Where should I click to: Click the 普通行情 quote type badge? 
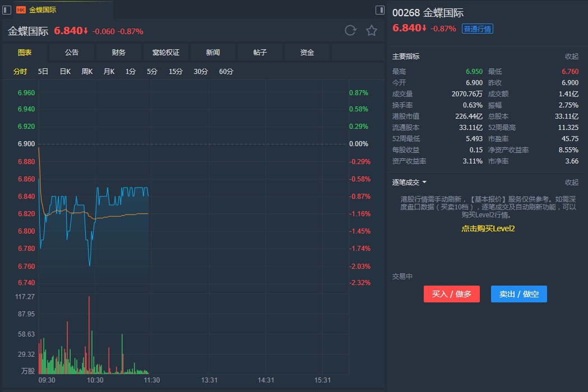[478, 29]
